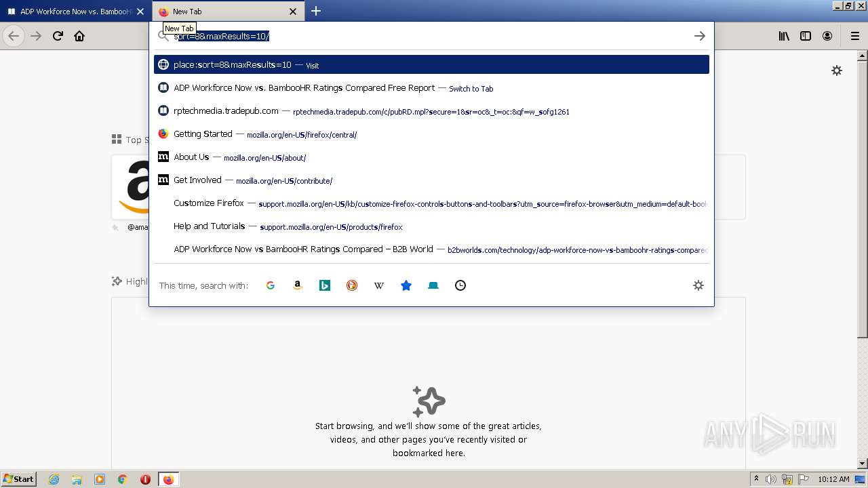
Task: Search this time with Google
Action: tap(271, 285)
